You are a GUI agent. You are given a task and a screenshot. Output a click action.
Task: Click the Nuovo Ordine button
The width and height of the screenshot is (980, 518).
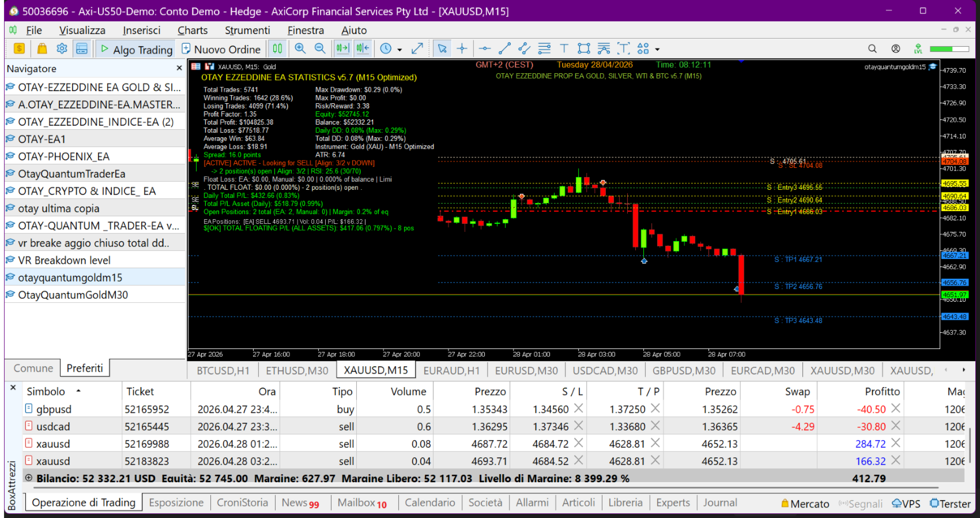[x=221, y=50]
